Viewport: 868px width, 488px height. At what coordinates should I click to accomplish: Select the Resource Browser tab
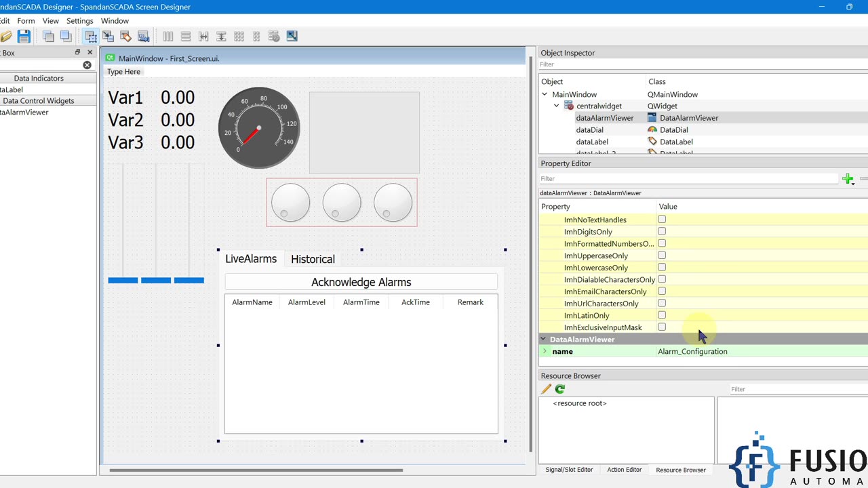[681, 470]
